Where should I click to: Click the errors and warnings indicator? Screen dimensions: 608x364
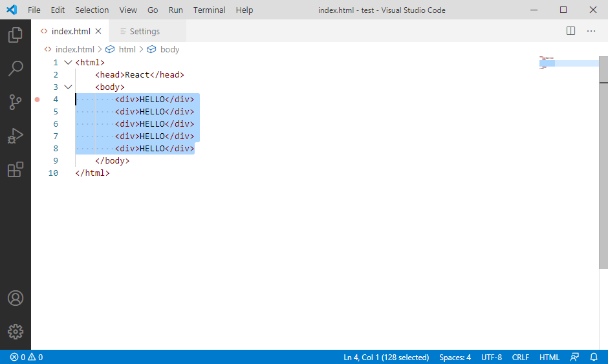coord(27,357)
